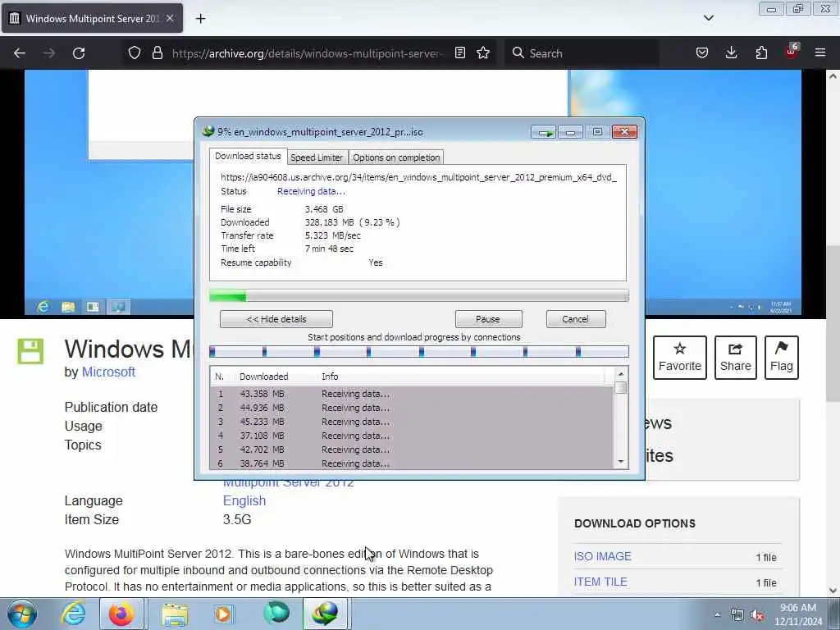Open Firefox downloads panel
840x630 pixels.
(x=731, y=52)
